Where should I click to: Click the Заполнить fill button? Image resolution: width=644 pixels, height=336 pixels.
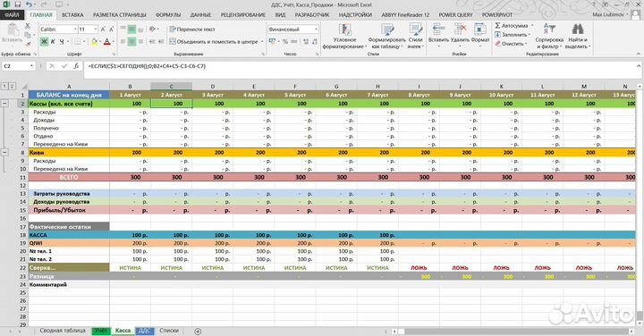513,35
